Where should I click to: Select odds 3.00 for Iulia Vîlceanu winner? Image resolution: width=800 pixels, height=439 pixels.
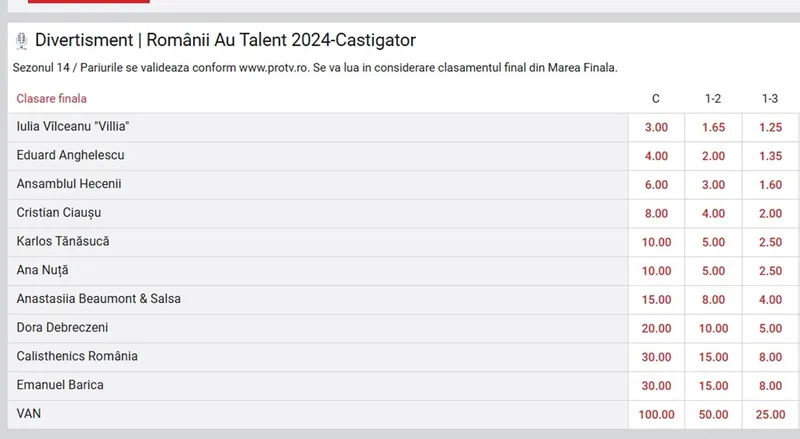pos(656,127)
